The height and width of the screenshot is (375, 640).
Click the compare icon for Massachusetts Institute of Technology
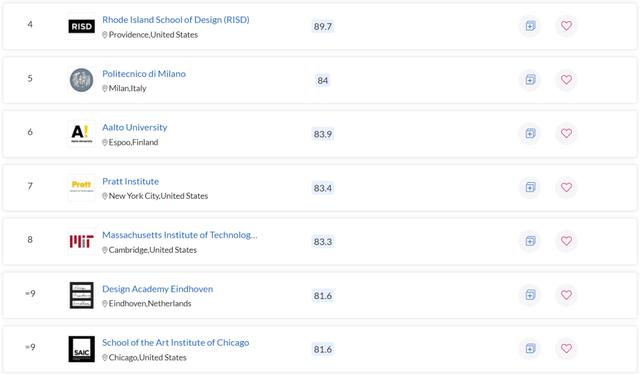point(530,241)
